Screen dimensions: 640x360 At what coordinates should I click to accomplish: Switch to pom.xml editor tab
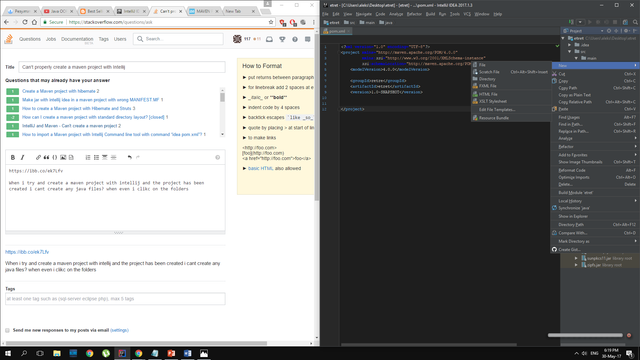(337, 31)
